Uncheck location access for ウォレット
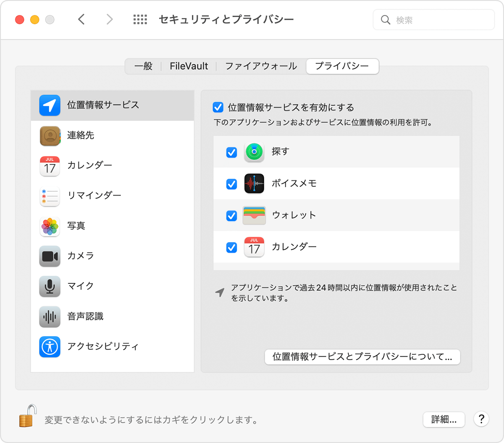The height and width of the screenshot is (443, 504). [231, 216]
